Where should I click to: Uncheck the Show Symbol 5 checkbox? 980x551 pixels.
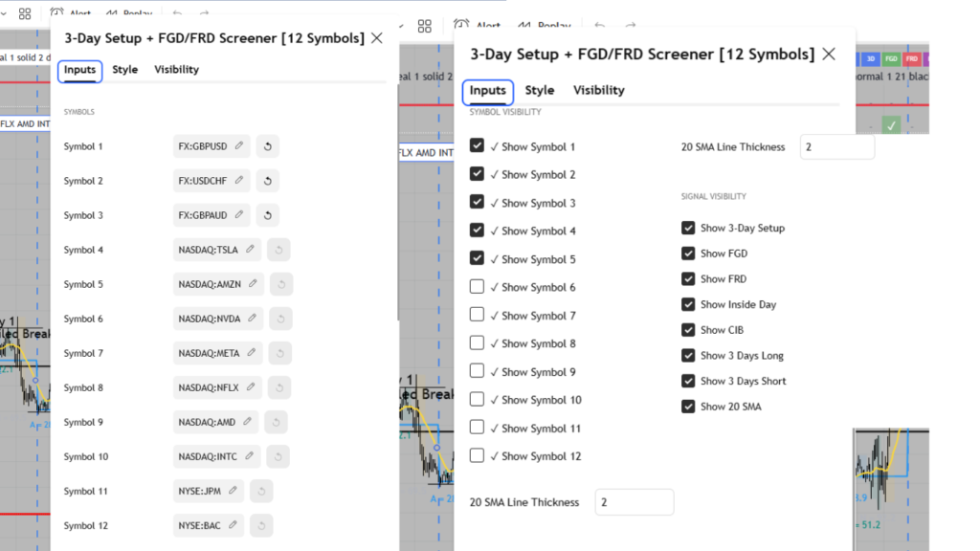[477, 258]
